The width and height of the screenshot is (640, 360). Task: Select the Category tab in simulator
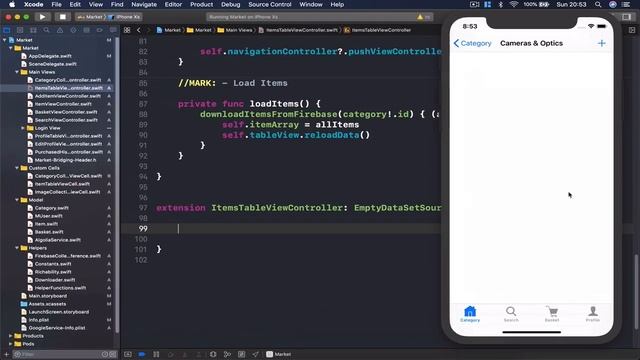pos(470,314)
